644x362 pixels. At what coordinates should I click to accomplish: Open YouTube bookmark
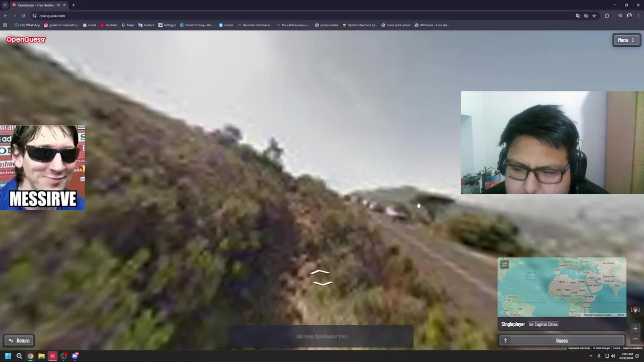[109, 25]
